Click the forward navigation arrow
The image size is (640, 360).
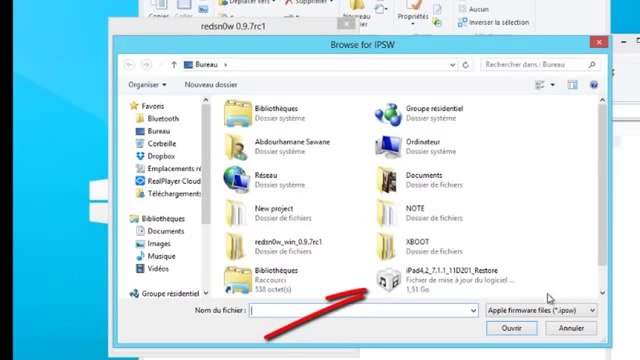coord(146,64)
